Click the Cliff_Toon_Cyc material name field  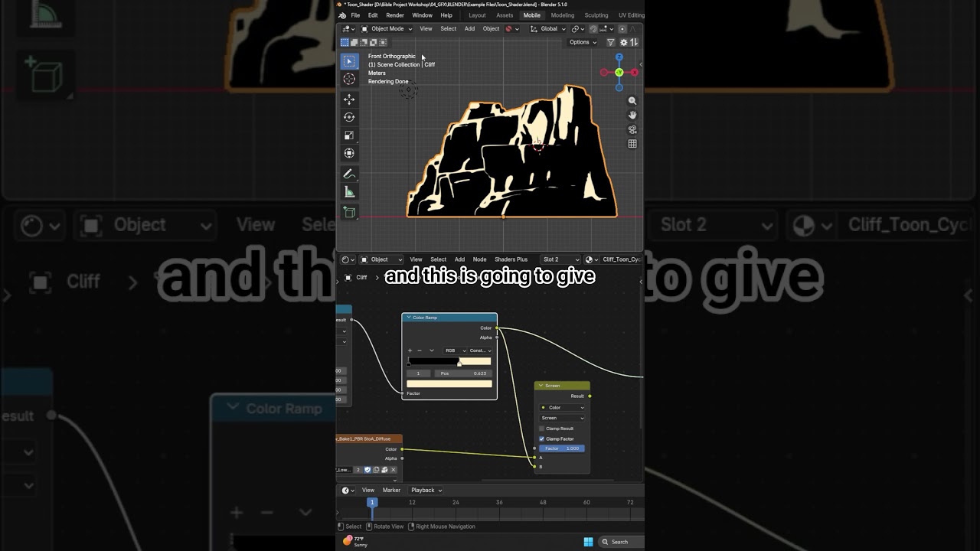[622, 259]
